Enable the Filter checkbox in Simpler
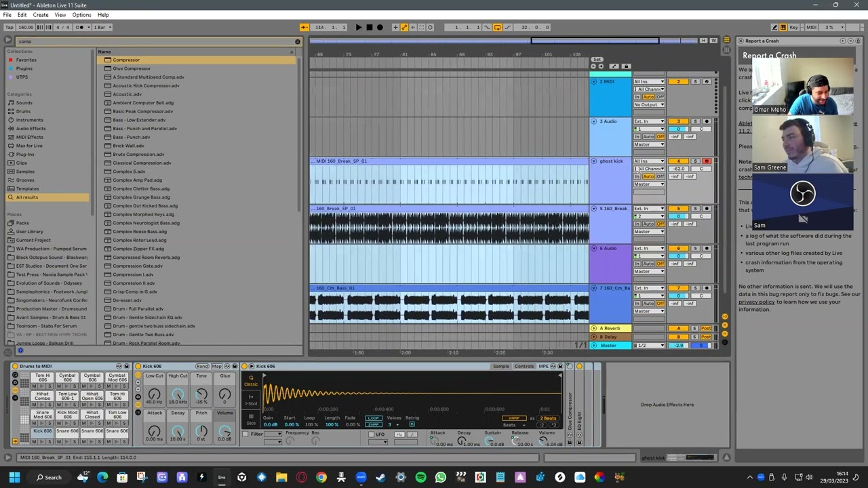This screenshot has width=868, height=488. 246,434
